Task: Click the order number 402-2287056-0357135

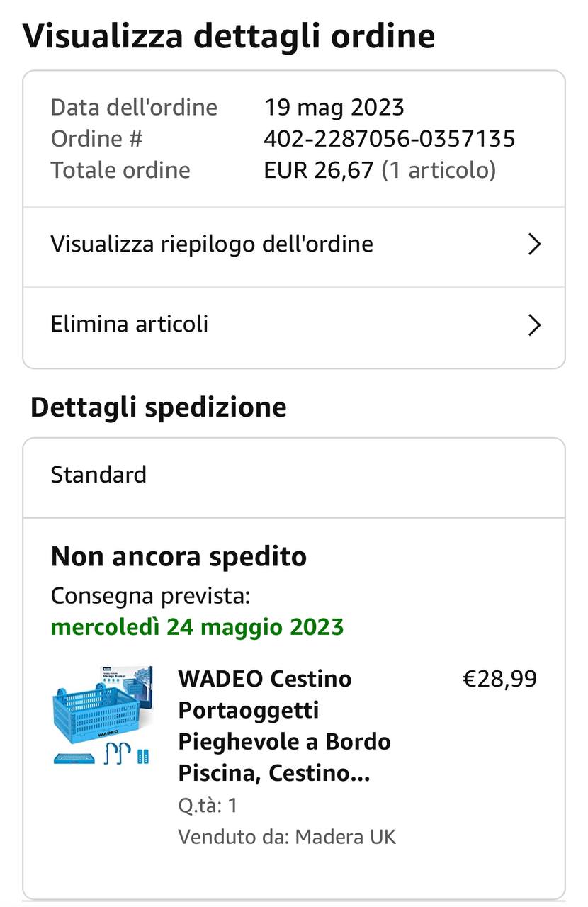Action: [389, 139]
